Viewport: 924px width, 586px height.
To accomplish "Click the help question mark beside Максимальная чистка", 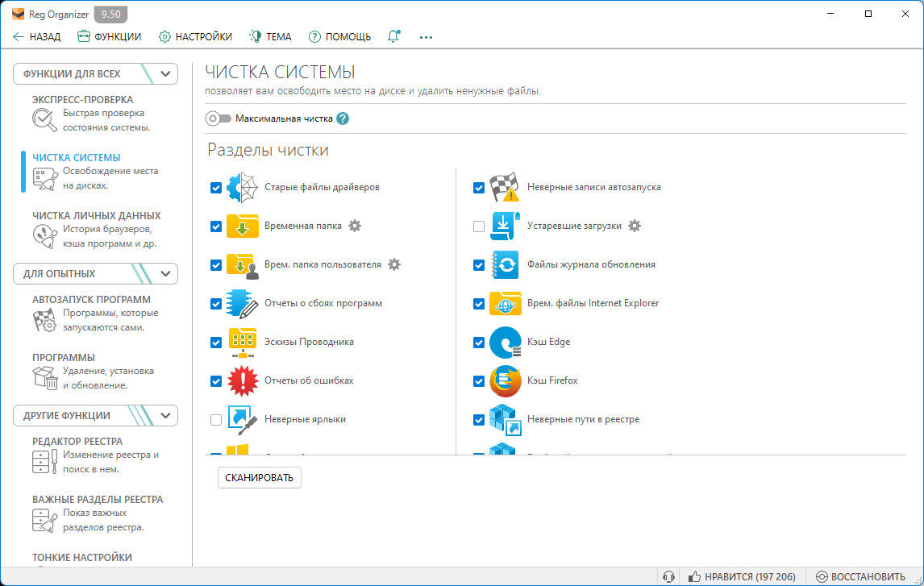I will pyautogui.click(x=343, y=118).
